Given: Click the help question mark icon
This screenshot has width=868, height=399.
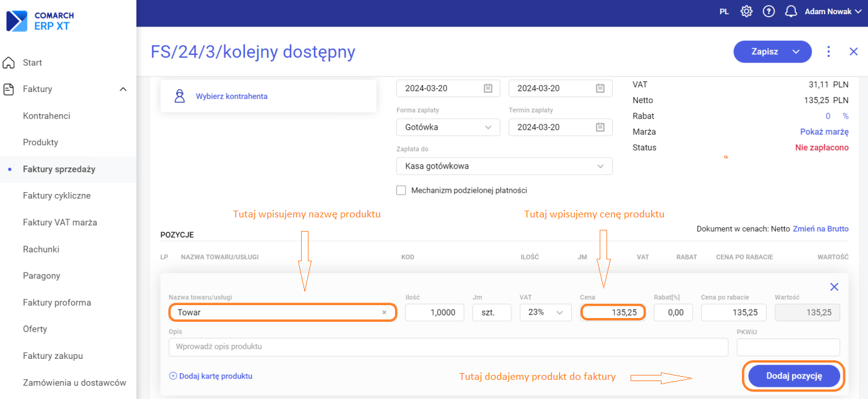Looking at the screenshot, I should [x=768, y=12].
